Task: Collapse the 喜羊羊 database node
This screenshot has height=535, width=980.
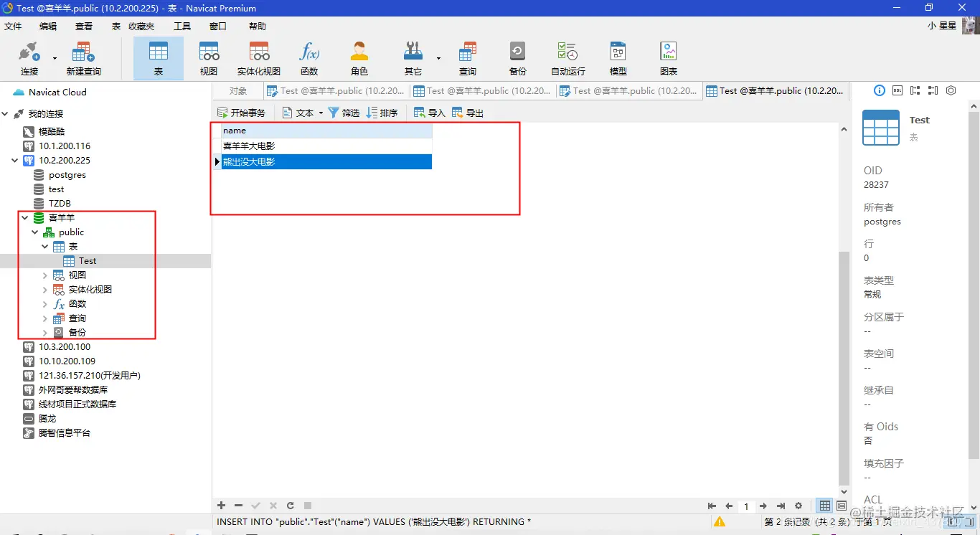Action: (x=25, y=217)
